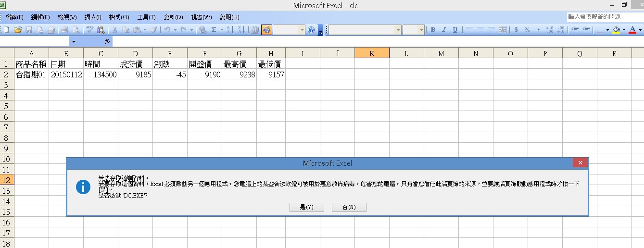Screen dimensions: 644x248
Task: Apply yellow fill color
Action: click(616, 30)
